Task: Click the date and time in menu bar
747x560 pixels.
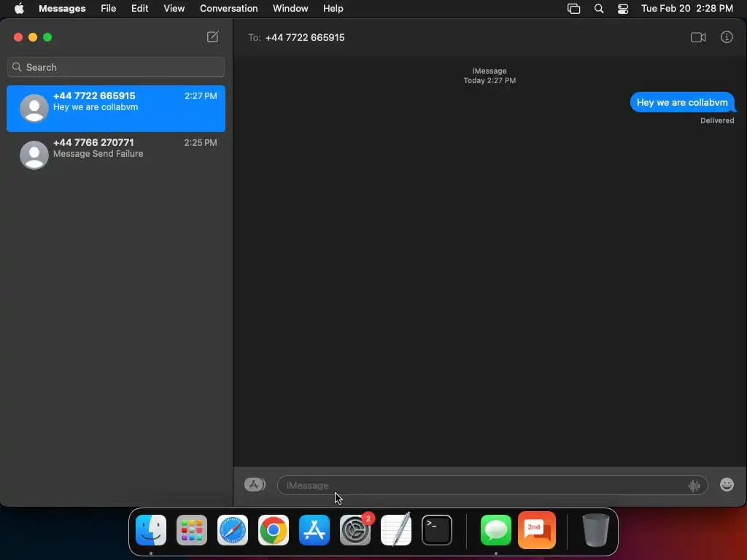Action: (687, 9)
